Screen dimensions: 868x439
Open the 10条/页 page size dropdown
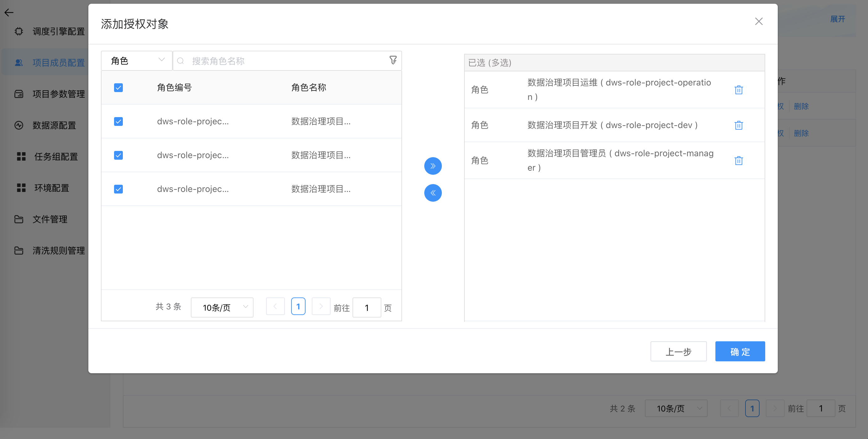coord(222,307)
